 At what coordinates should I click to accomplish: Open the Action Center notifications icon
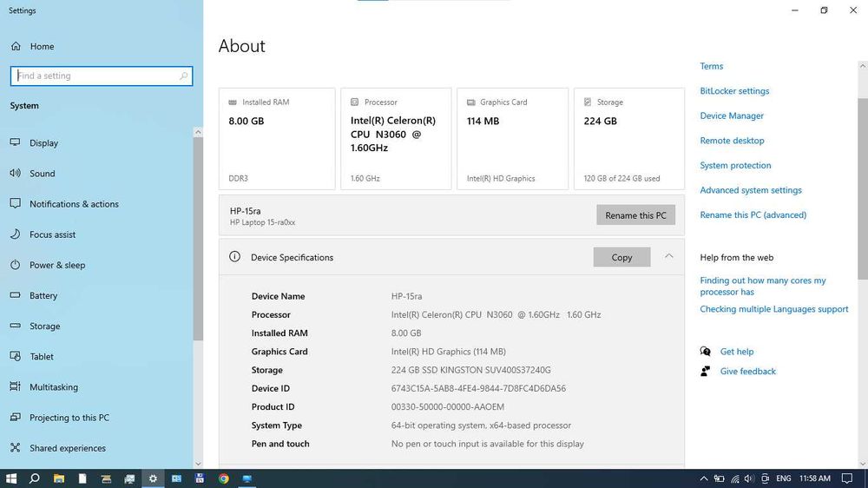pos(847,478)
